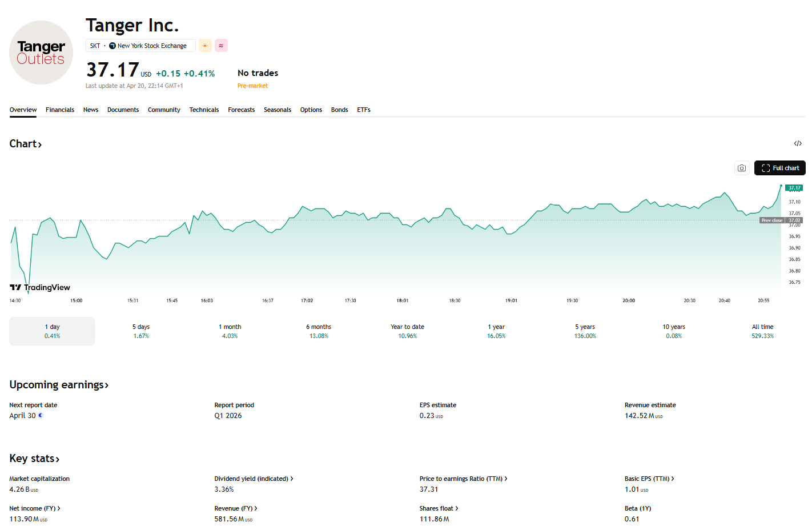The height and width of the screenshot is (526, 812).
Task: Select the 5 days time range
Action: (141, 331)
